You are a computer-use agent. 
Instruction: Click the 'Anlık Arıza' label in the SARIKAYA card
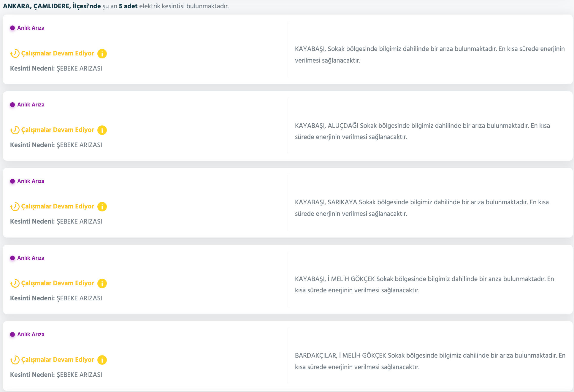31,181
